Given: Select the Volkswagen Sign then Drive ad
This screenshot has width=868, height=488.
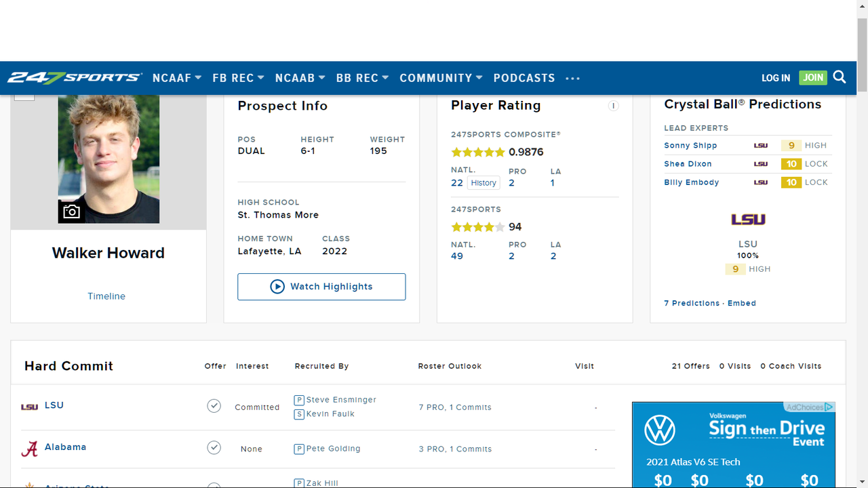Looking at the screenshot, I should tap(734, 445).
